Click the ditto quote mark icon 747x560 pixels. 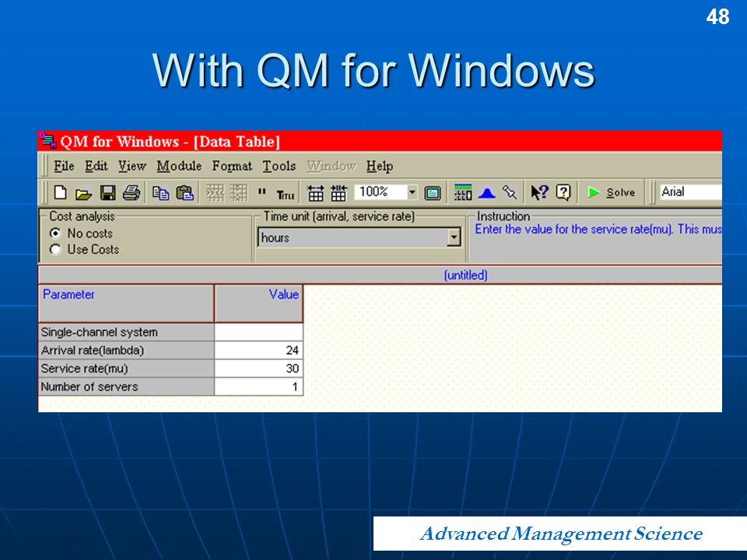pos(261,192)
